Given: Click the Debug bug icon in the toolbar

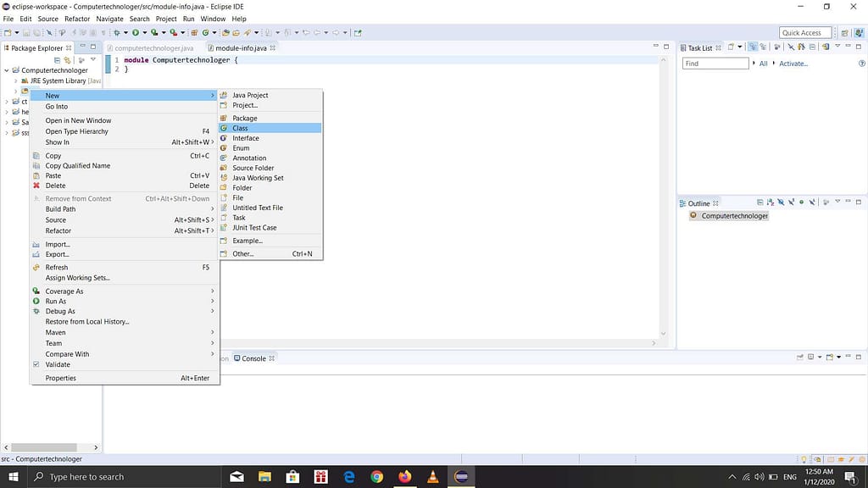Looking at the screenshot, I should click(117, 33).
